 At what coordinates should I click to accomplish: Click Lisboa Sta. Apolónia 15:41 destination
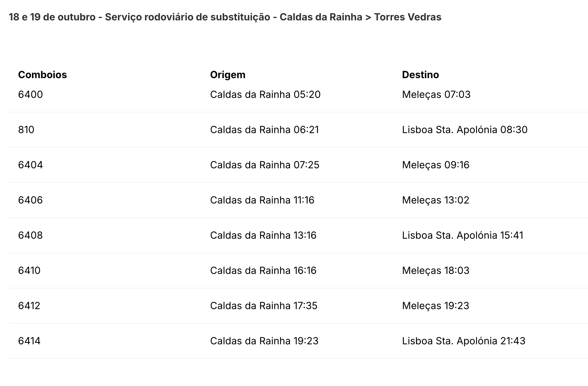462,235
